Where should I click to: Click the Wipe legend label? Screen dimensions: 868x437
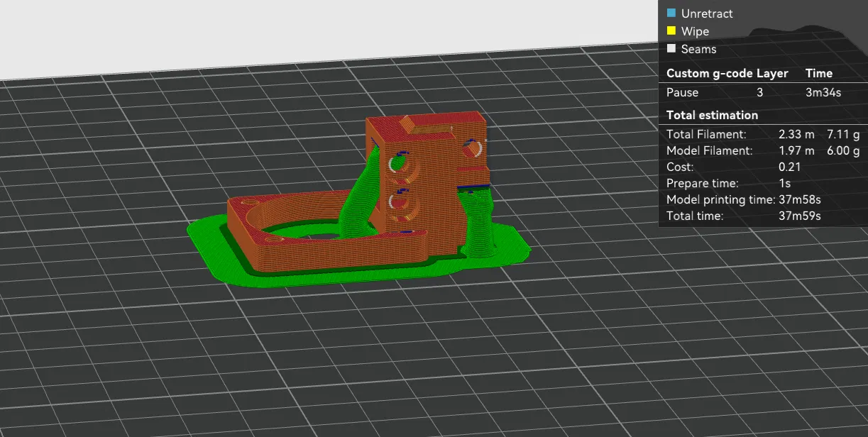[695, 31]
